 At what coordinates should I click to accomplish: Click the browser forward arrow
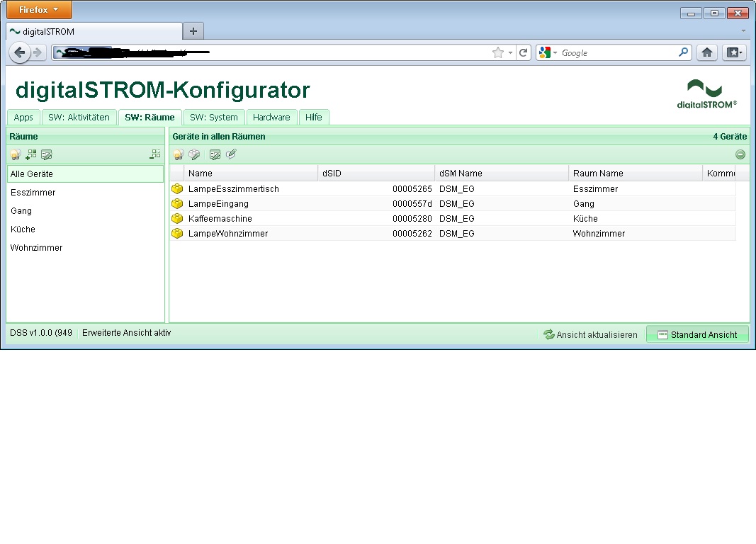(38, 52)
